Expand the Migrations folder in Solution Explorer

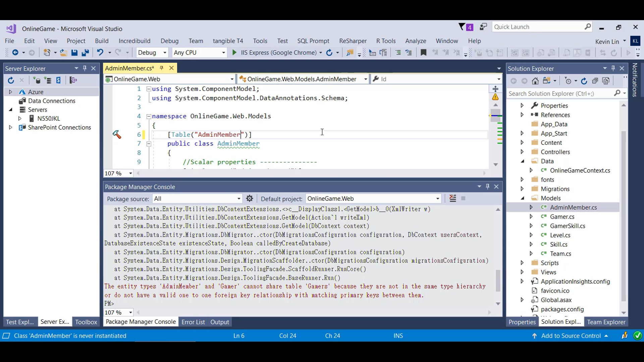click(x=522, y=189)
